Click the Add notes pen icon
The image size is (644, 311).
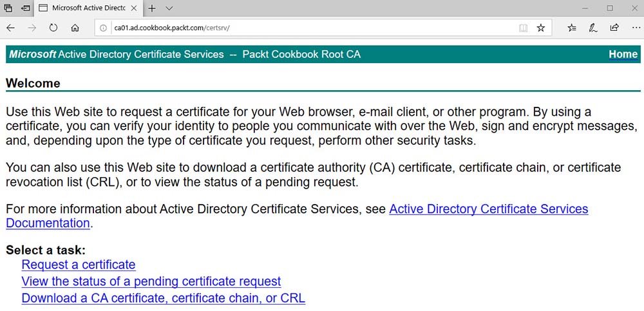592,28
